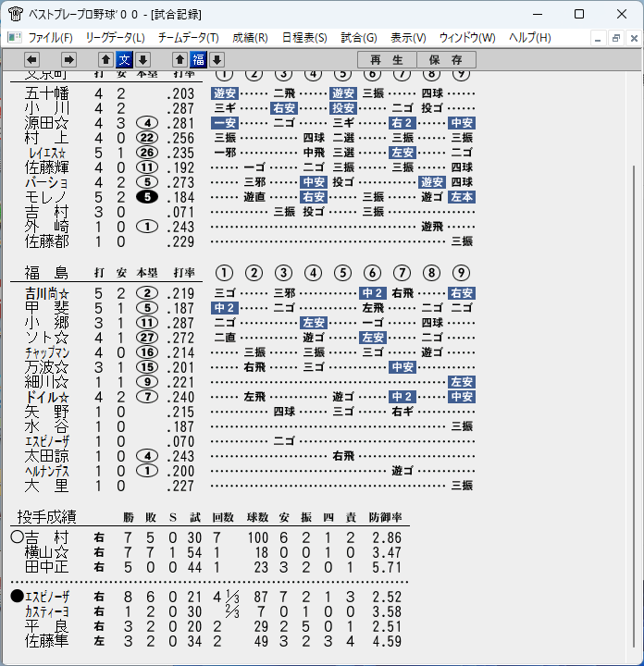Click モレノ's black home run badge 5
644x666 pixels.
pos(147,197)
